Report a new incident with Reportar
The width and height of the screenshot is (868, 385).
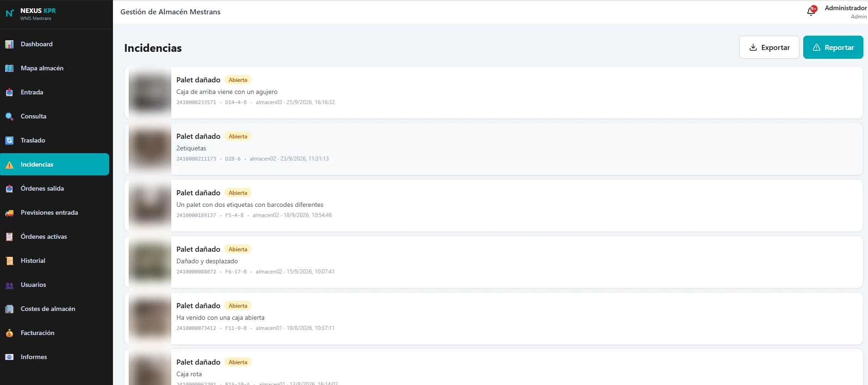tap(833, 47)
